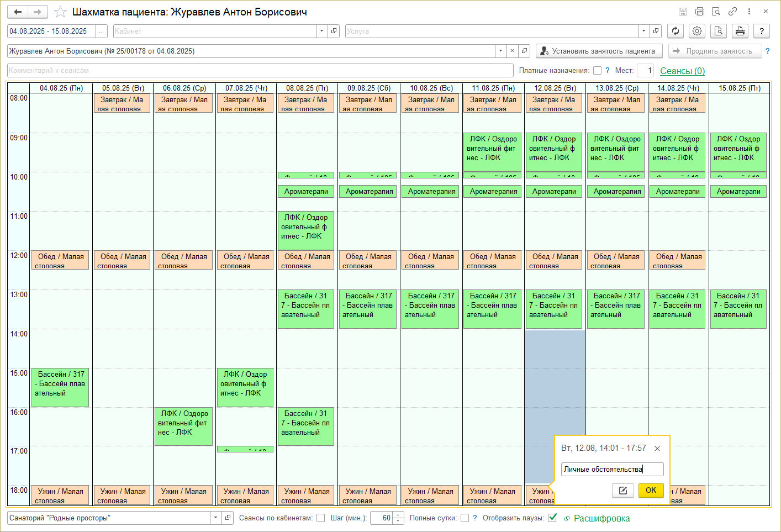781x532 pixels.
Task: Open schedule settings gear button
Action: [697, 31]
